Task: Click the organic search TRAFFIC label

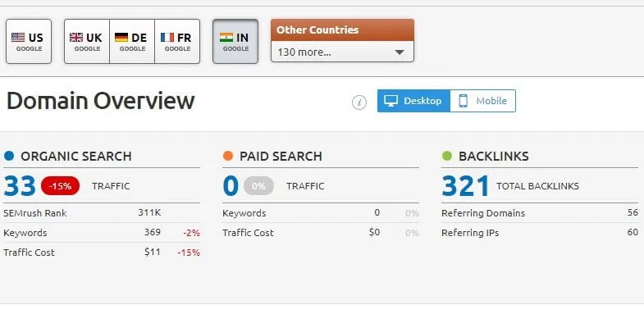Action: pyautogui.click(x=111, y=186)
